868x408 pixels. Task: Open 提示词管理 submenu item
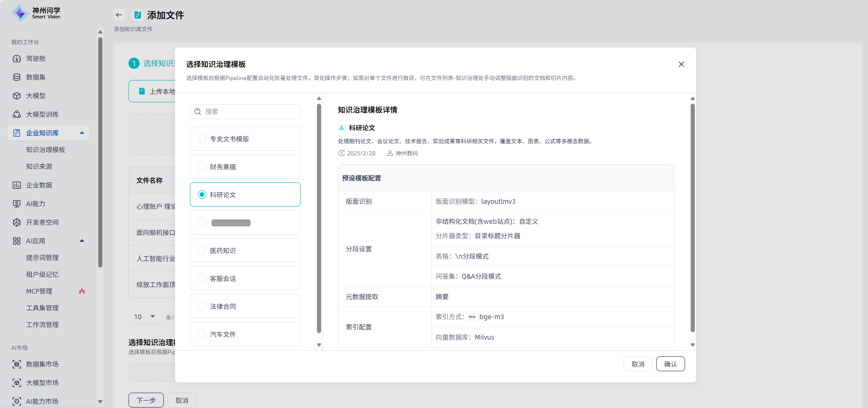click(42, 258)
